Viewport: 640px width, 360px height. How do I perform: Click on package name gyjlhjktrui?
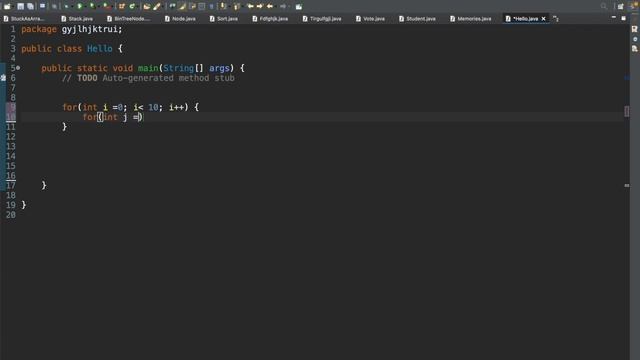(x=89, y=29)
